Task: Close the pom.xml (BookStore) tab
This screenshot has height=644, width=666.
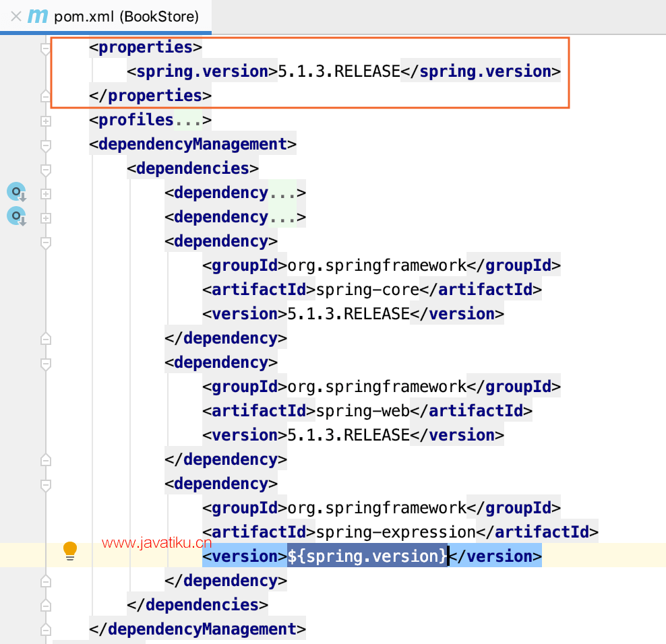Action: [x=16, y=16]
